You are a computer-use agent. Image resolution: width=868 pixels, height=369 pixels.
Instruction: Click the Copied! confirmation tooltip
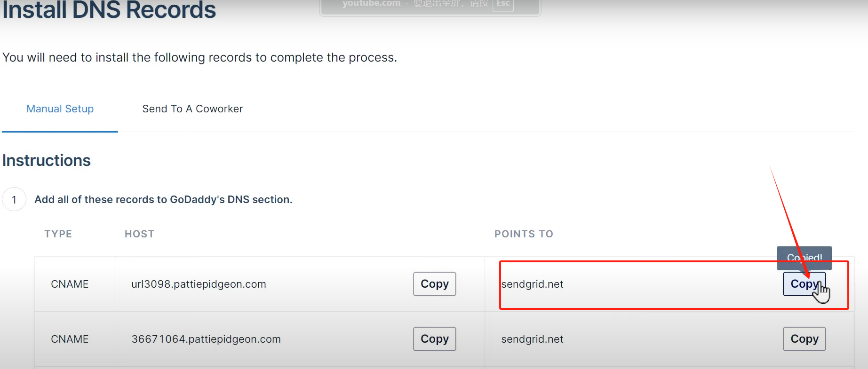coord(804,258)
